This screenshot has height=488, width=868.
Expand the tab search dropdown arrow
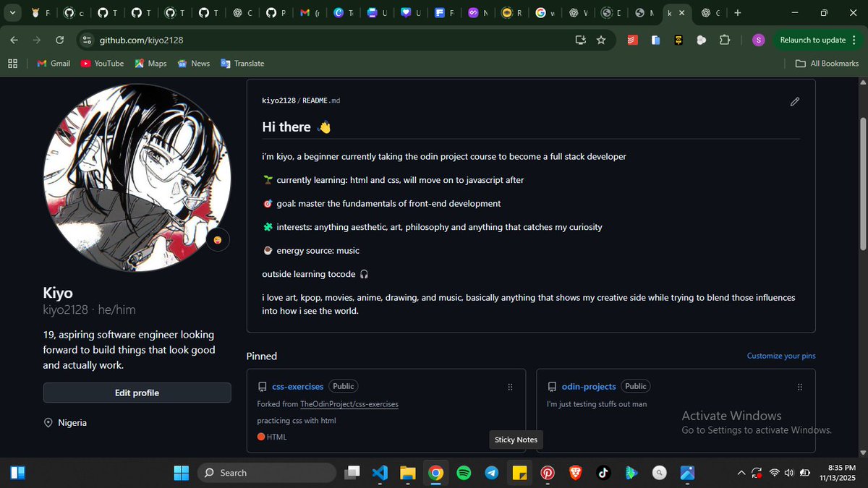(12, 12)
